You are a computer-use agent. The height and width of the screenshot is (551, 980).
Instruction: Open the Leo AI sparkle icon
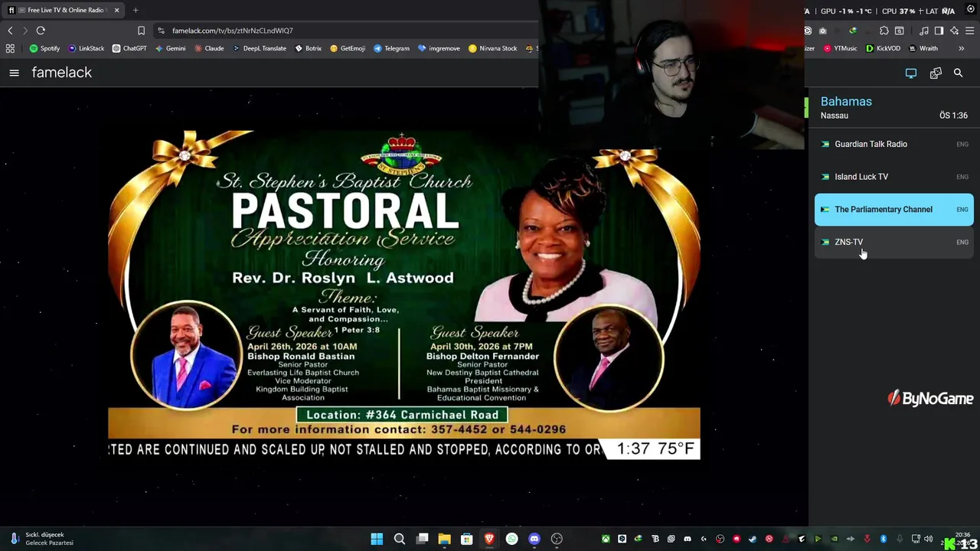tap(954, 31)
